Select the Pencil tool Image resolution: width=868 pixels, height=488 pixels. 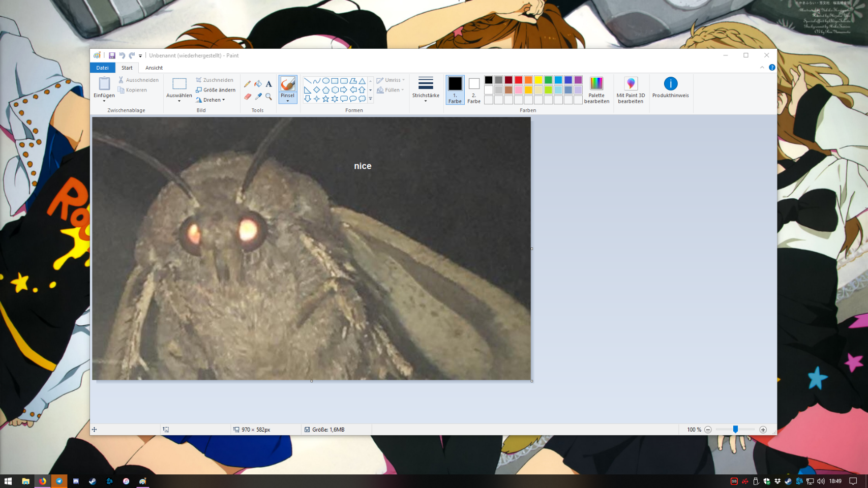[247, 84]
